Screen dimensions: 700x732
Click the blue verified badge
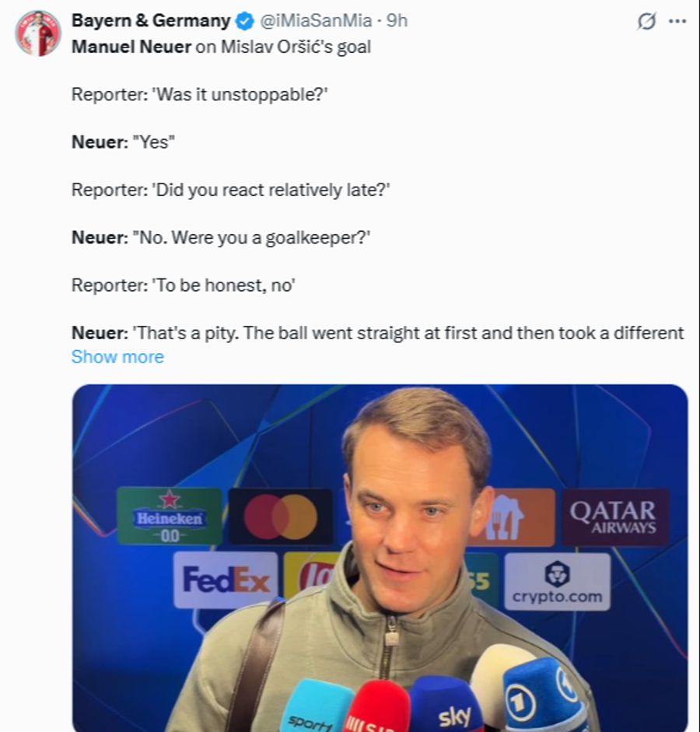245,21
